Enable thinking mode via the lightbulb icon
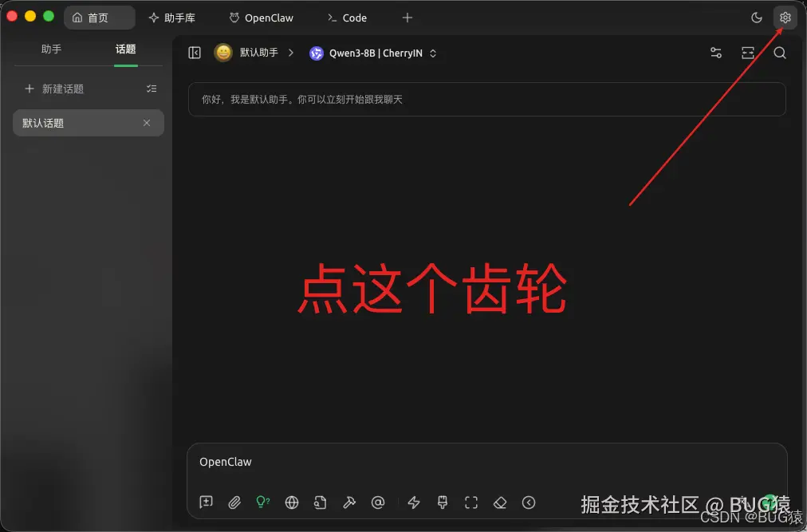Screen dimensions: 807x532 pyautogui.click(x=263, y=502)
